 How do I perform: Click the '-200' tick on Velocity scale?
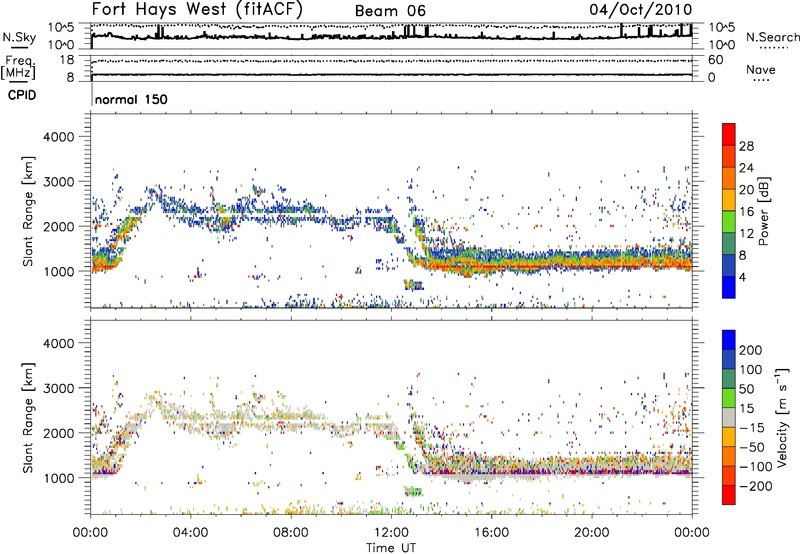[x=754, y=486]
